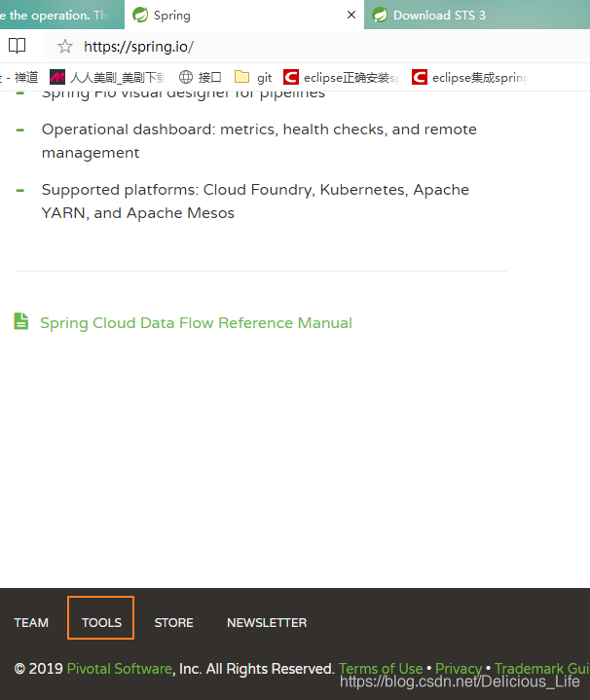Open the Trademark Guidelines link

(x=542, y=668)
